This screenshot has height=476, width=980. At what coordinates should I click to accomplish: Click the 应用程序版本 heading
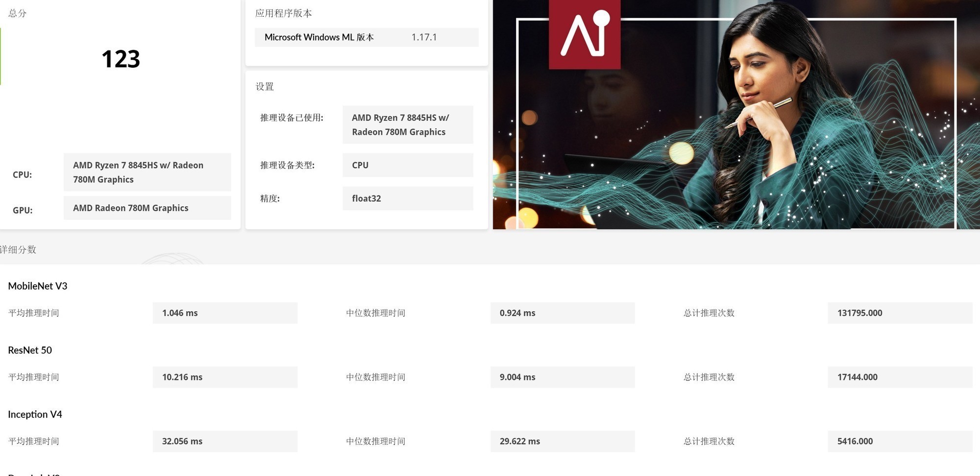pos(283,13)
